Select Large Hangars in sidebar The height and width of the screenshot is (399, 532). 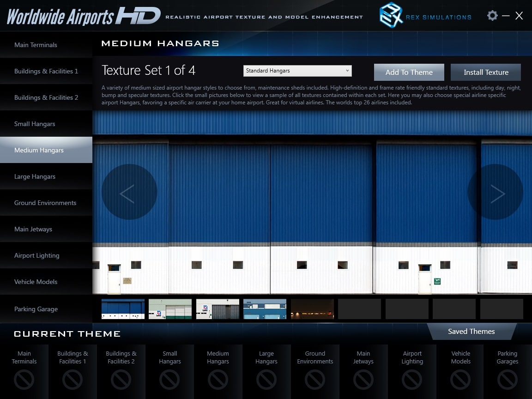pos(35,176)
